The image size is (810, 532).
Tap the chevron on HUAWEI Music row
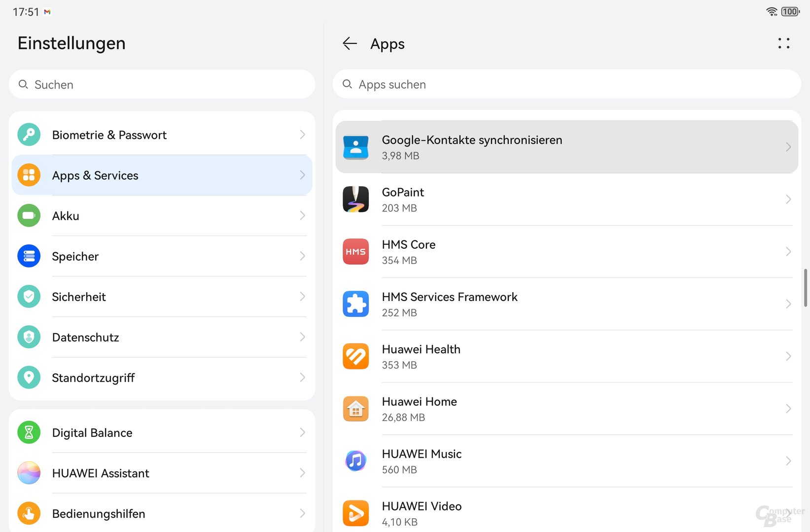788,461
